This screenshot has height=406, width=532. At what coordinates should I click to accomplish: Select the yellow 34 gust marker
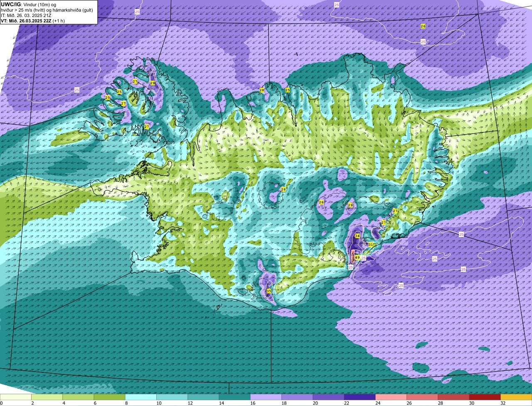(357, 236)
